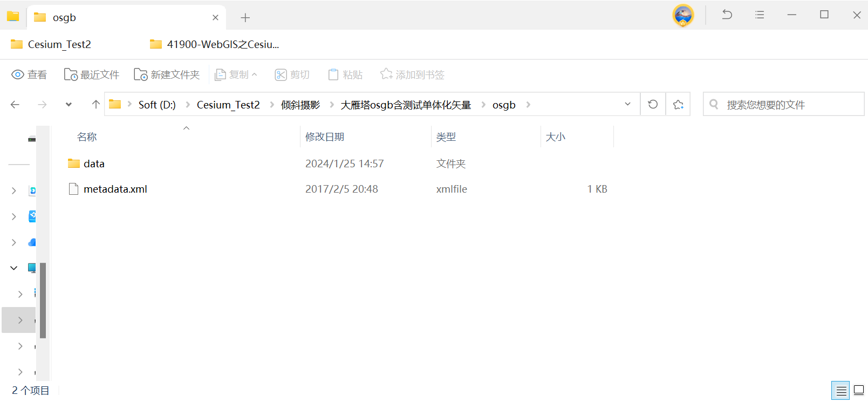Click the star favorite icon
The height and width of the screenshot is (402, 868).
678,104
